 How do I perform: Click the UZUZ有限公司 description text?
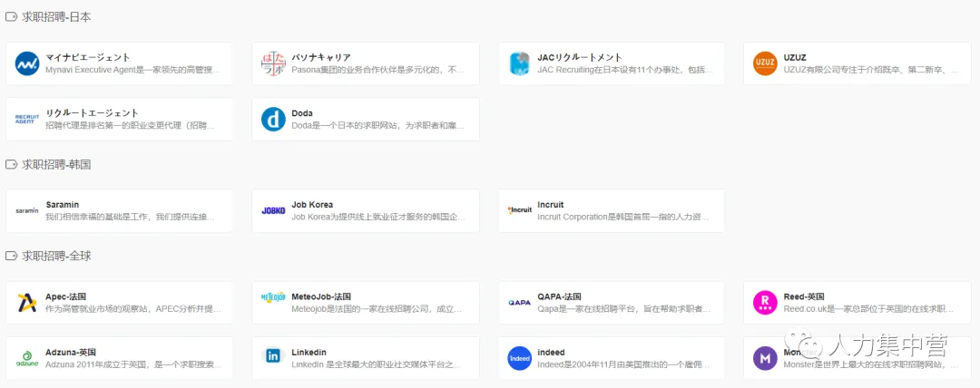[x=870, y=70]
